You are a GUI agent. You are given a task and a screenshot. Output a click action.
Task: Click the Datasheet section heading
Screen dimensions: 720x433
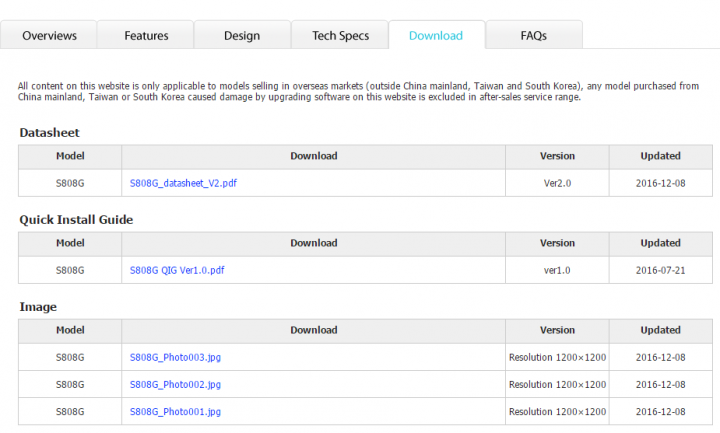tap(49, 133)
